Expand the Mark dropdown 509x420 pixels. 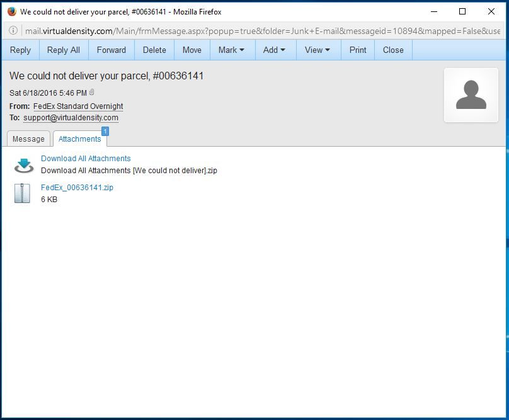click(231, 50)
